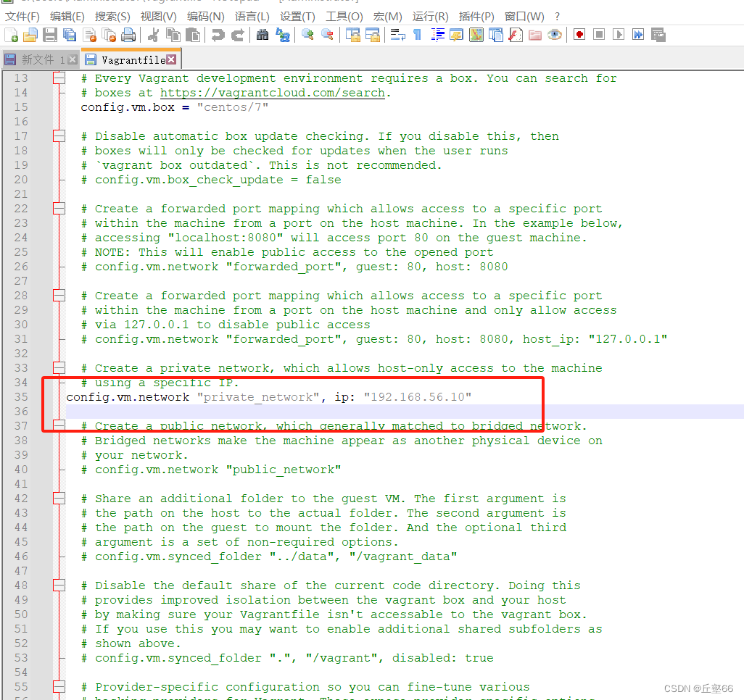The image size is (744, 700).
Task: Click the Close All documents toolbar icon
Action: click(x=109, y=35)
